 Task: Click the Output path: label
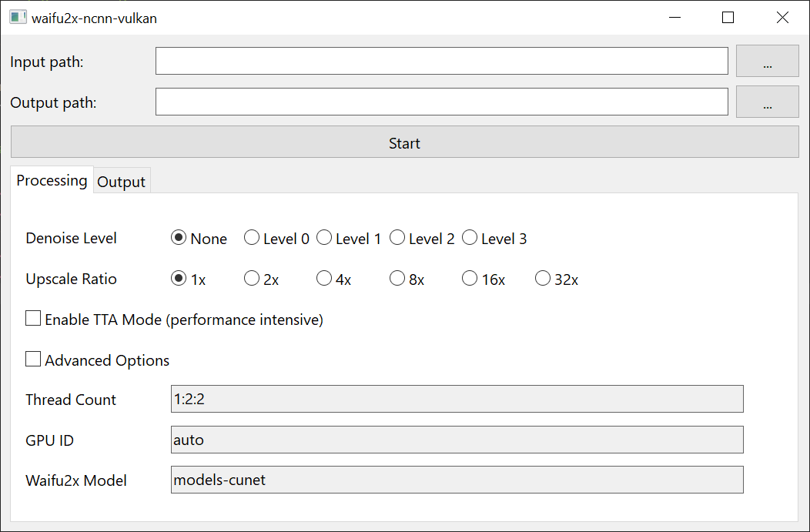pos(53,103)
